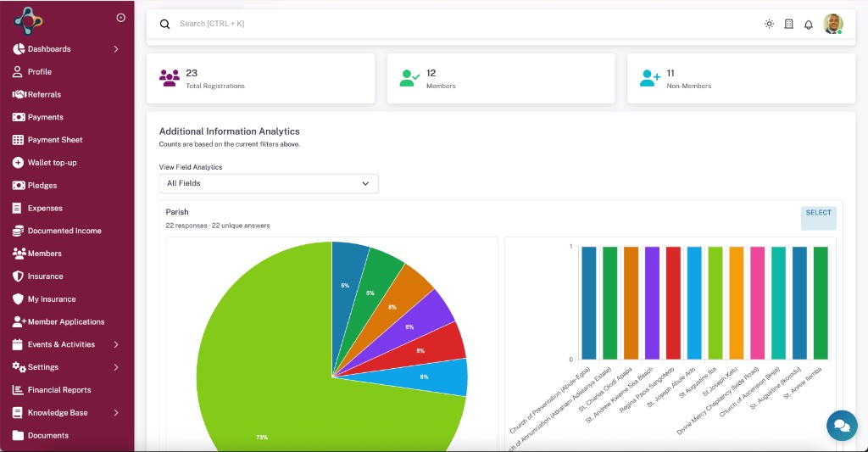The width and height of the screenshot is (868, 452).
Task: Click the Members group icon in sidebar
Action: pyautogui.click(x=19, y=254)
